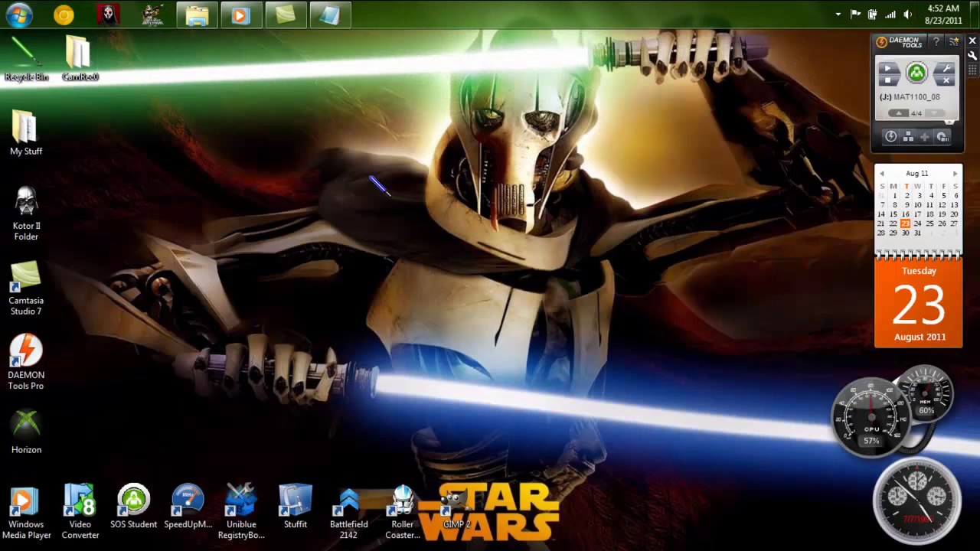Viewport: 980px width, 551px height.
Task: Click the CPU meter gauge showing 57%
Action: [x=871, y=417]
